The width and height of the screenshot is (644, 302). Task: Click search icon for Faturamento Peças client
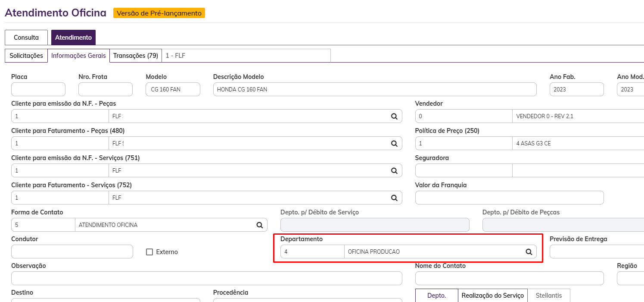coord(394,143)
